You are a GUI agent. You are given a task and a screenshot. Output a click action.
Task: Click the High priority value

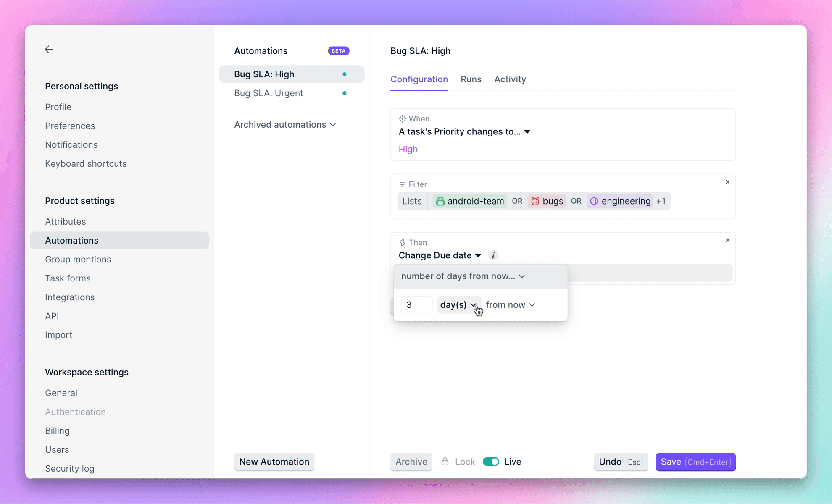[408, 150]
